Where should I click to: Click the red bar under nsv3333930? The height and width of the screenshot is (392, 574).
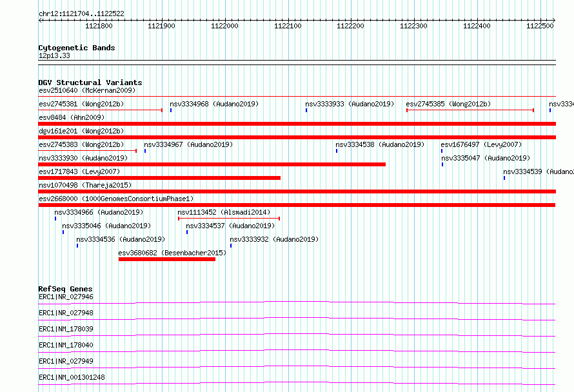pyautogui.click(x=212, y=164)
